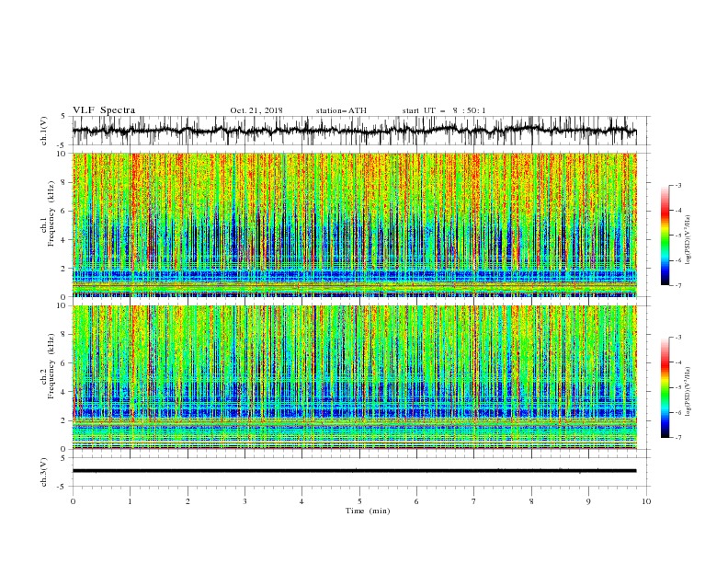Click time axis tick label 3
Image resolution: width=728 pixels, height=563 pixels.
(x=245, y=501)
